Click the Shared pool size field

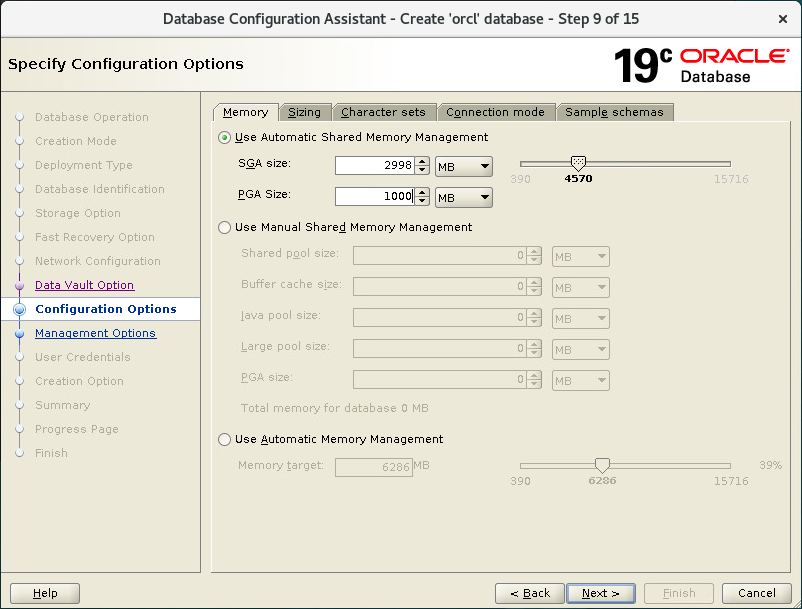pyautogui.click(x=440, y=256)
